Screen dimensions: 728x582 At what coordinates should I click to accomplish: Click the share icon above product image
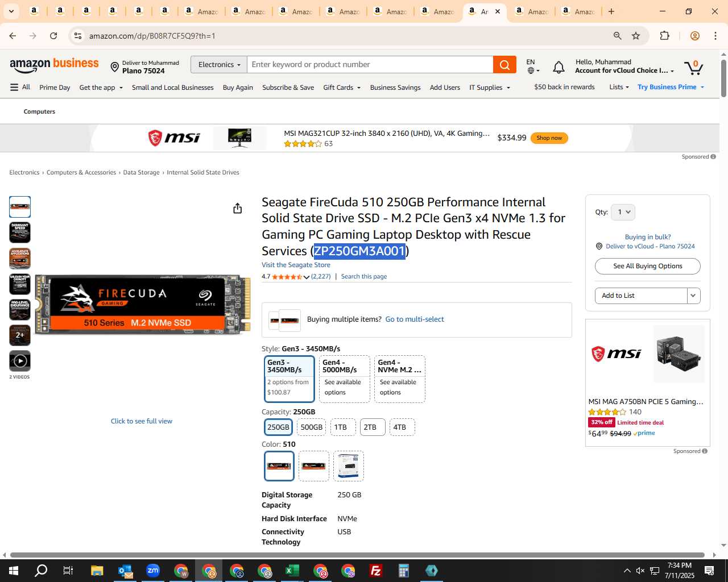click(238, 209)
